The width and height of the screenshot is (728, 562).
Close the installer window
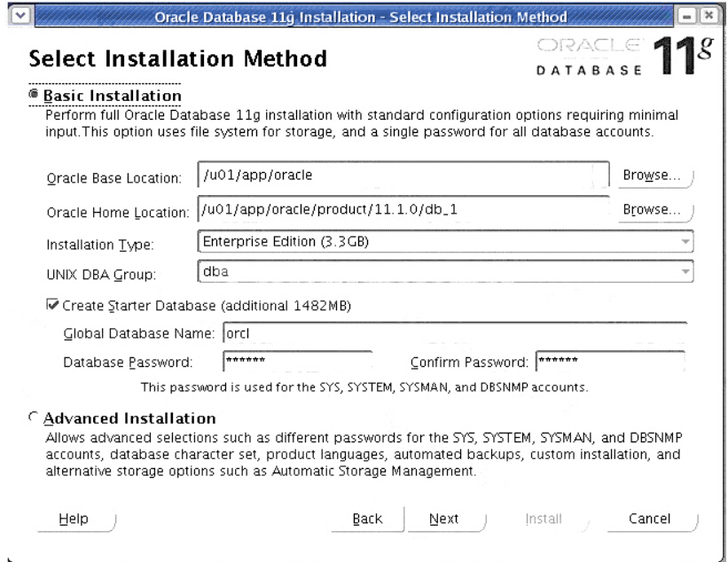709,16
